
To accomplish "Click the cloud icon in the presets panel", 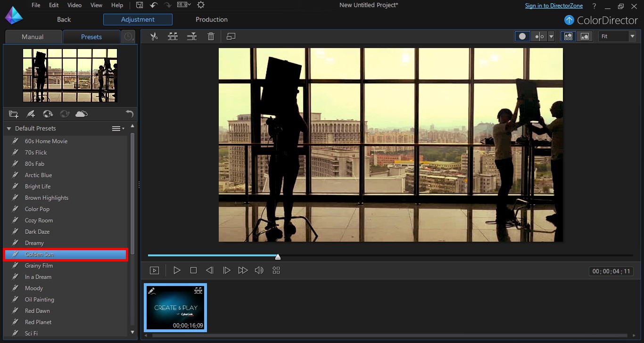I will (82, 114).
